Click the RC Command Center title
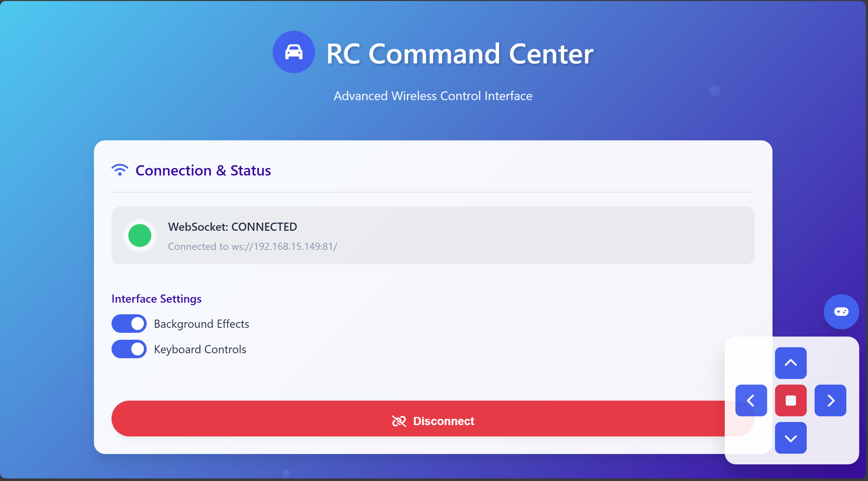The width and height of the screenshot is (868, 481). click(x=460, y=54)
